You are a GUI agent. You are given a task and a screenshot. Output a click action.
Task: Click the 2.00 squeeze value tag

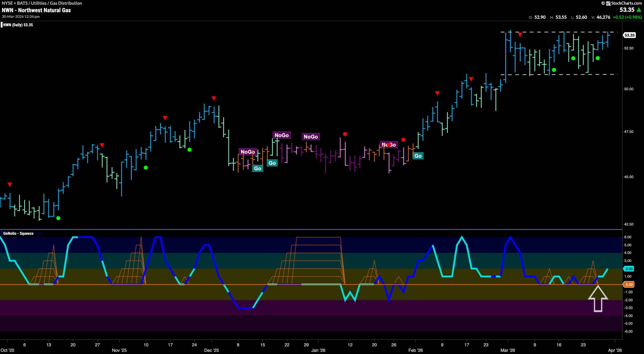629,269
